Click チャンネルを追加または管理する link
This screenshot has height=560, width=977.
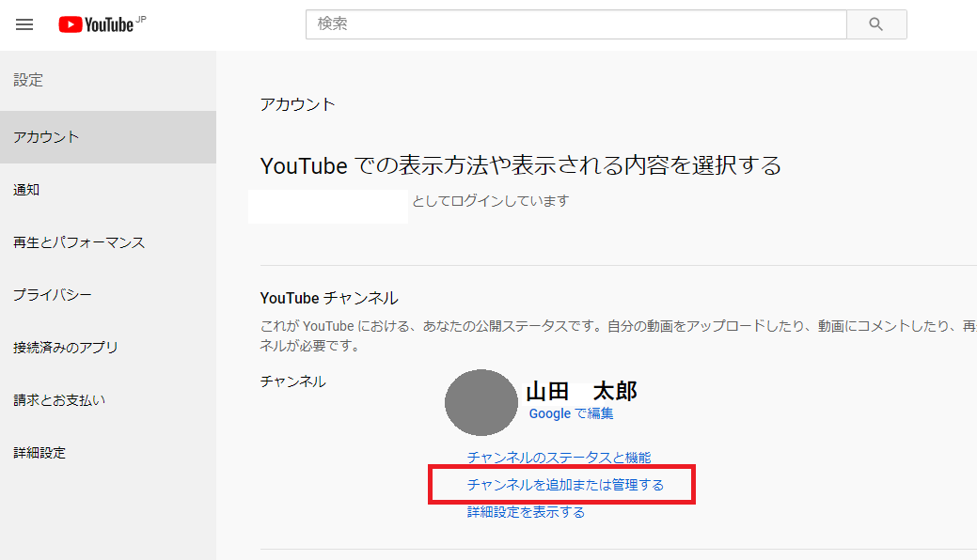coord(565,485)
